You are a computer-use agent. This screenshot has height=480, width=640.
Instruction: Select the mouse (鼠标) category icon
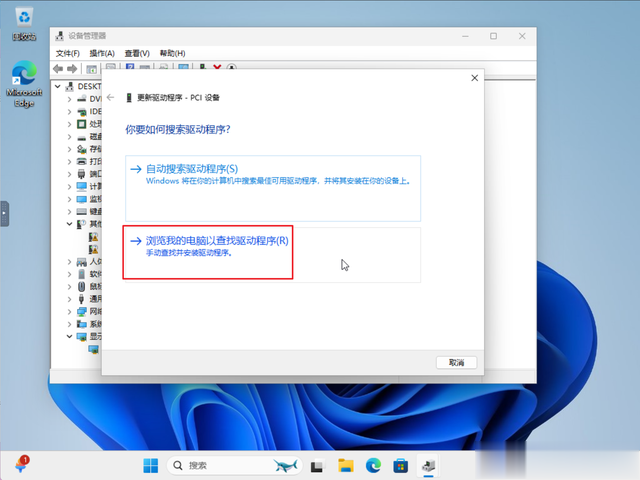click(82, 287)
